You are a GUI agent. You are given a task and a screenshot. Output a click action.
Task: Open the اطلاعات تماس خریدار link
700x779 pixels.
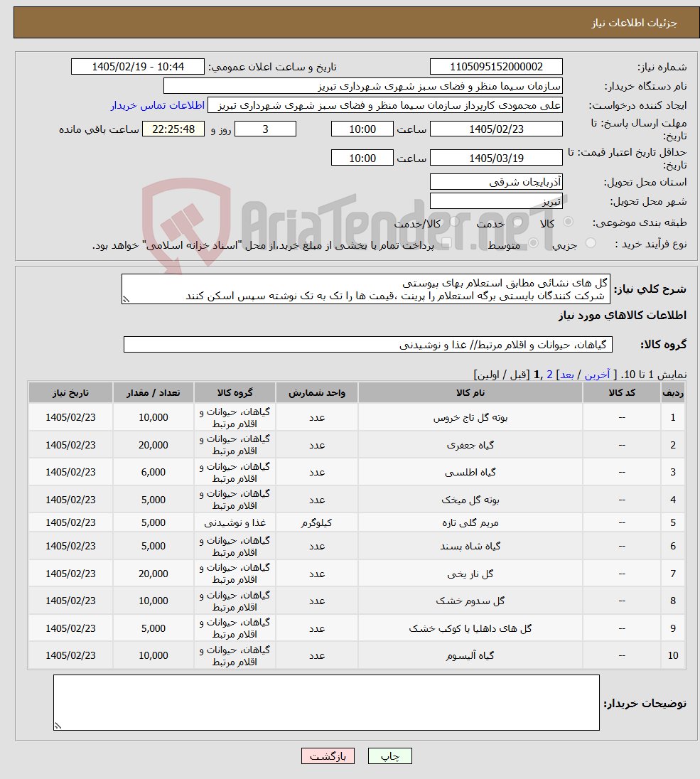[x=158, y=105]
